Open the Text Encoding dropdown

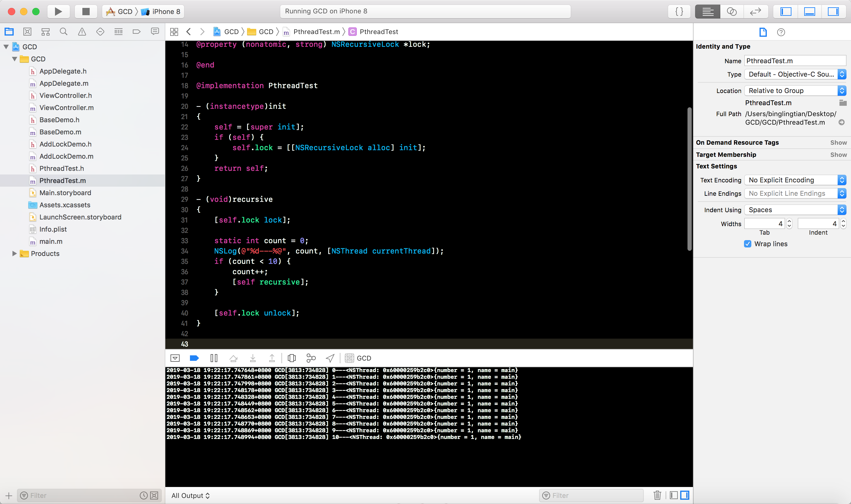coord(795,180)
